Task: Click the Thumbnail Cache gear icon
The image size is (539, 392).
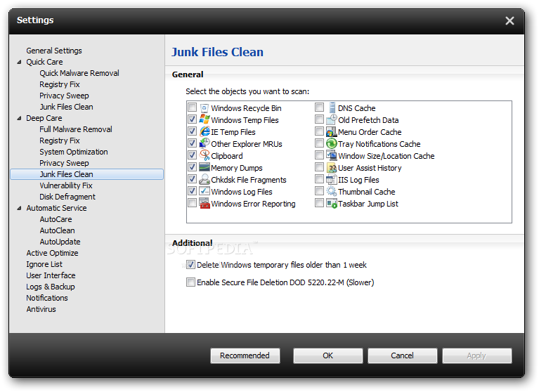Action: 332,191
